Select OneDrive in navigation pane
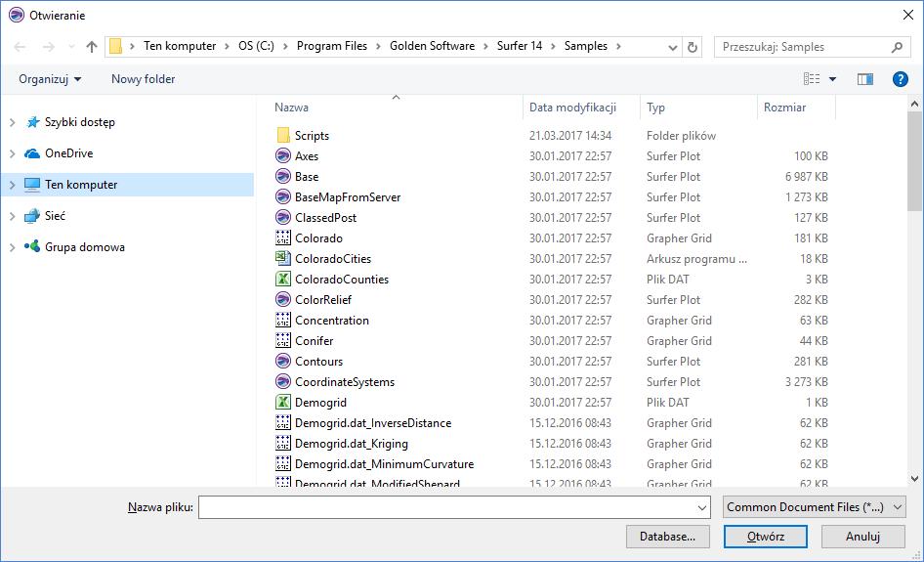924x562 pixels. tap(69, 153)
